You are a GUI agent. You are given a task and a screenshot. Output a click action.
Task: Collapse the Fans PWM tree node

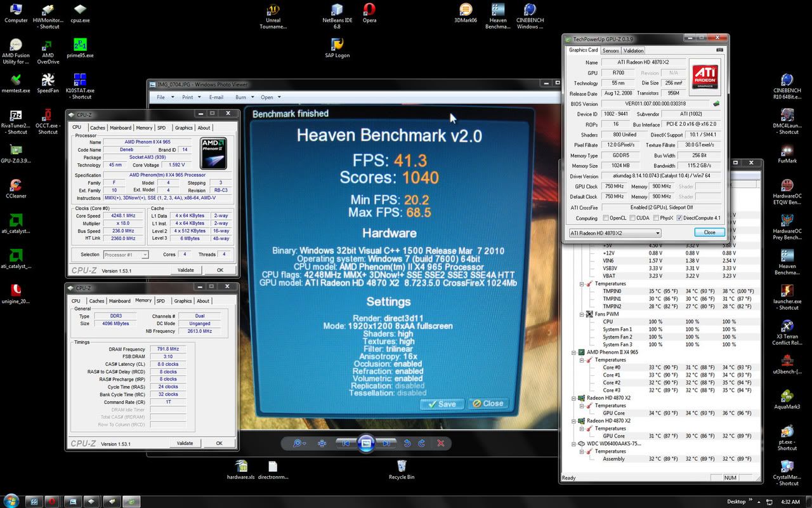(x=581, y=314)
